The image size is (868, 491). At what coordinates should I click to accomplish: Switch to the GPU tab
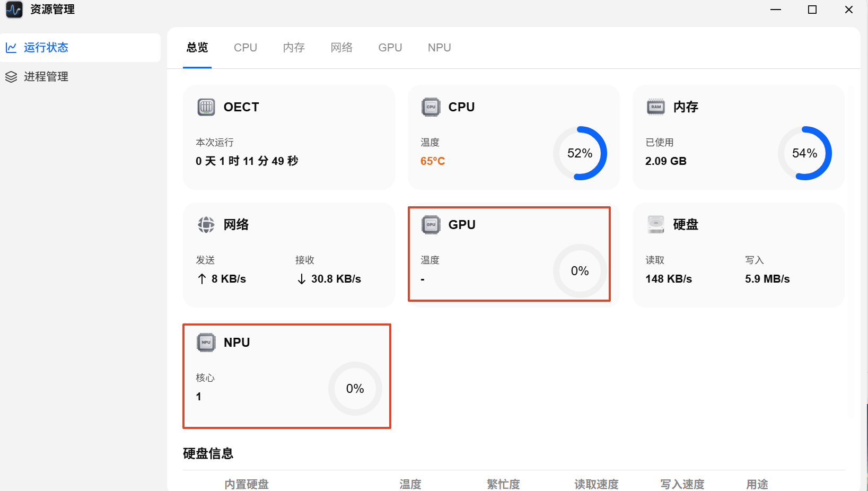click(390, 48)
